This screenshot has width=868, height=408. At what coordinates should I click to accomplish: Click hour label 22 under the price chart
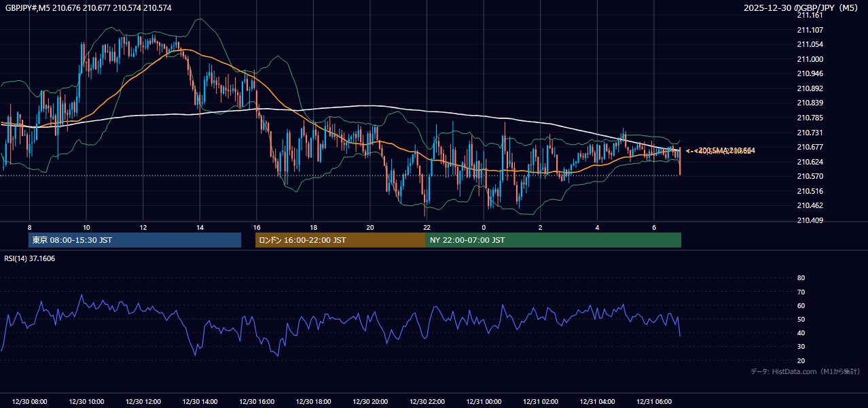point(427,227)
